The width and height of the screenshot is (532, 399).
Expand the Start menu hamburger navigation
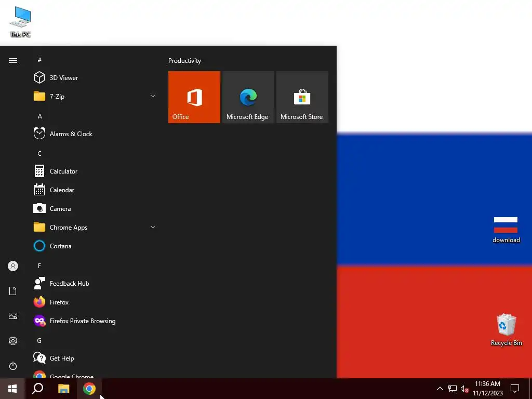[13, 60]
